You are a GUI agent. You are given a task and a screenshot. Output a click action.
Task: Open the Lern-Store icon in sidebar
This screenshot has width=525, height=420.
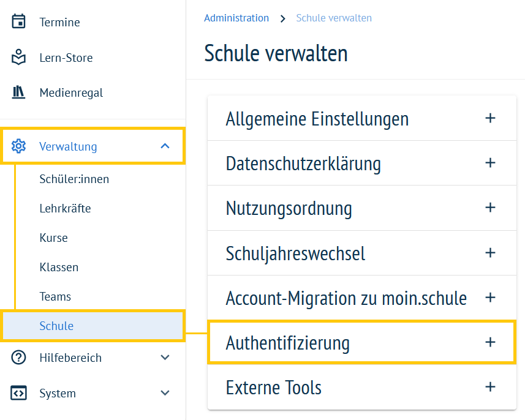click(18, 57)
